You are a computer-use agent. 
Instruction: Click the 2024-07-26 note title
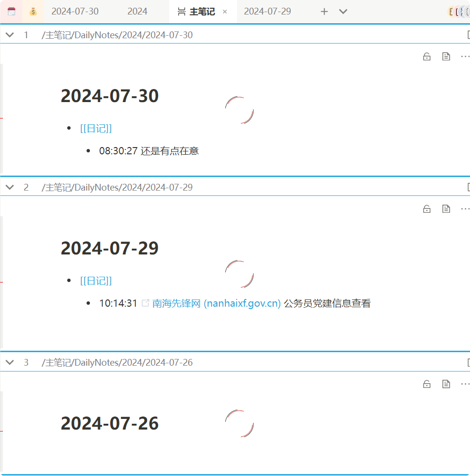(x=110, y=423)
